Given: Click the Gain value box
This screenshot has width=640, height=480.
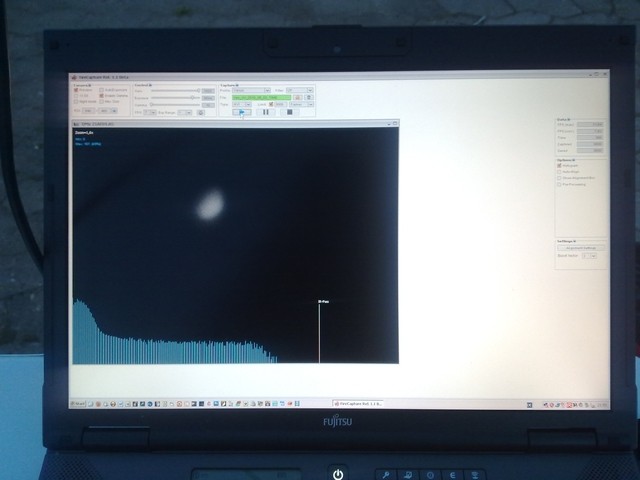Looking at the screenshot, I should point(208,91).
